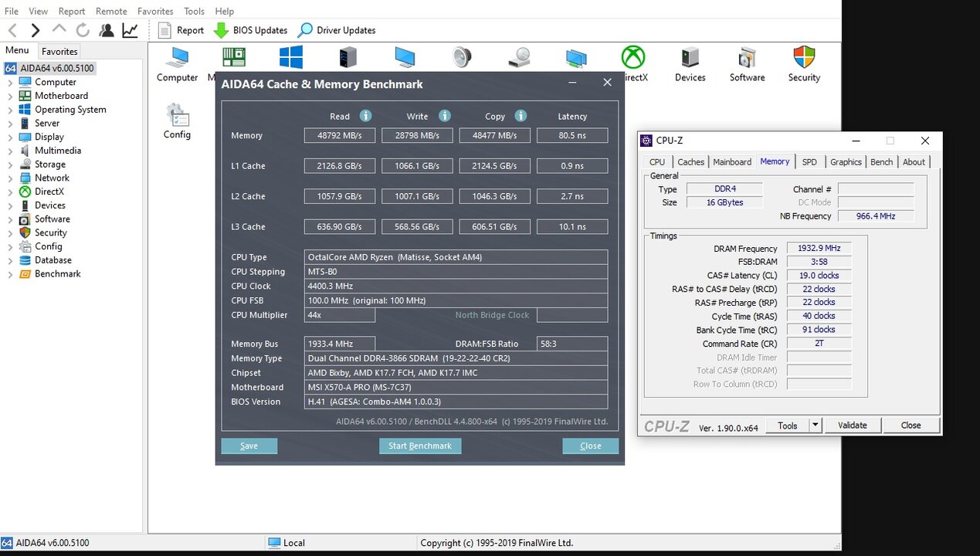Viewport: 980px width, 556px height.
Task: Click the BIOS Version value H.41
Action: point(456,402)
